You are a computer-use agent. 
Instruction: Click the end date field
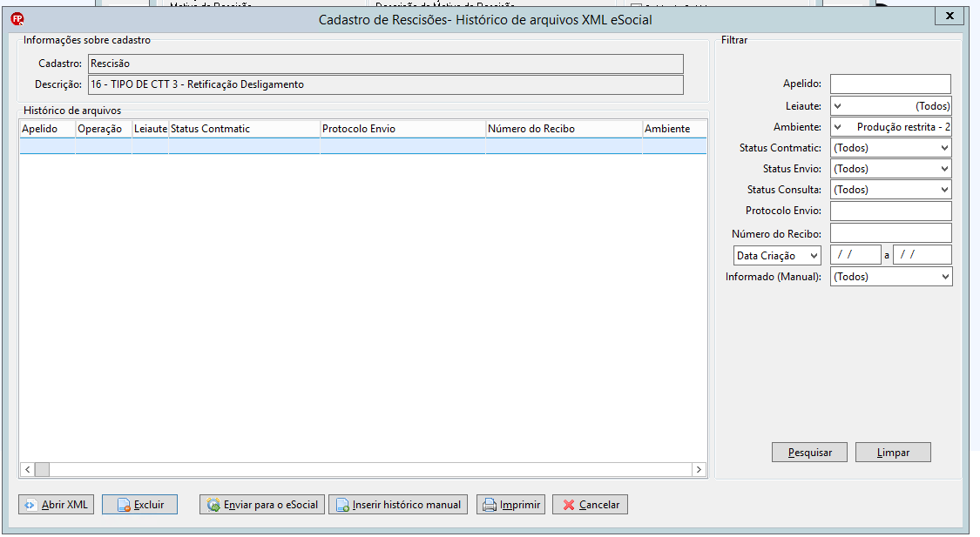point(923,255)
